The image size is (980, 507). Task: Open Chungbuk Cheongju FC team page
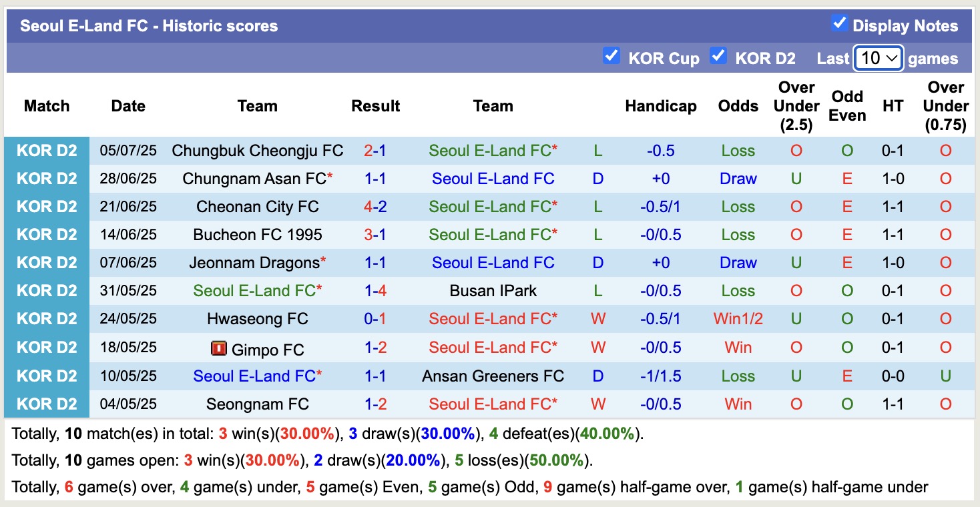tap(257, 150)
